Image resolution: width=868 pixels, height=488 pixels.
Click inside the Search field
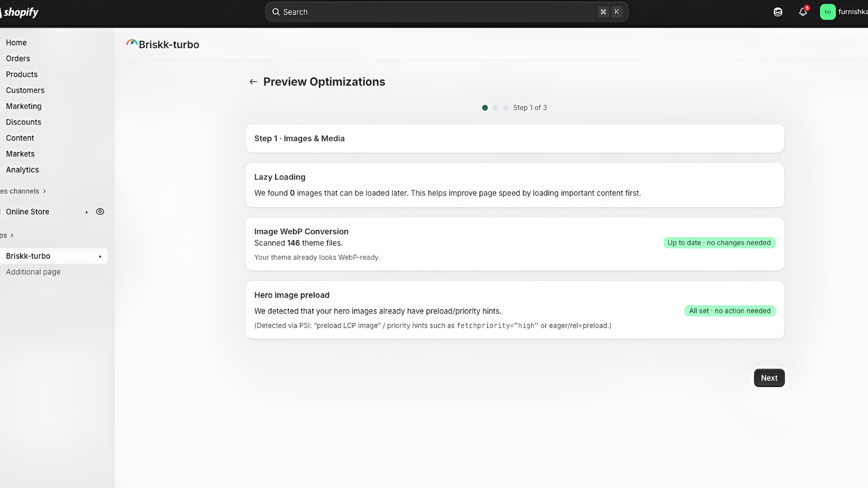click(x=380, y=11)
